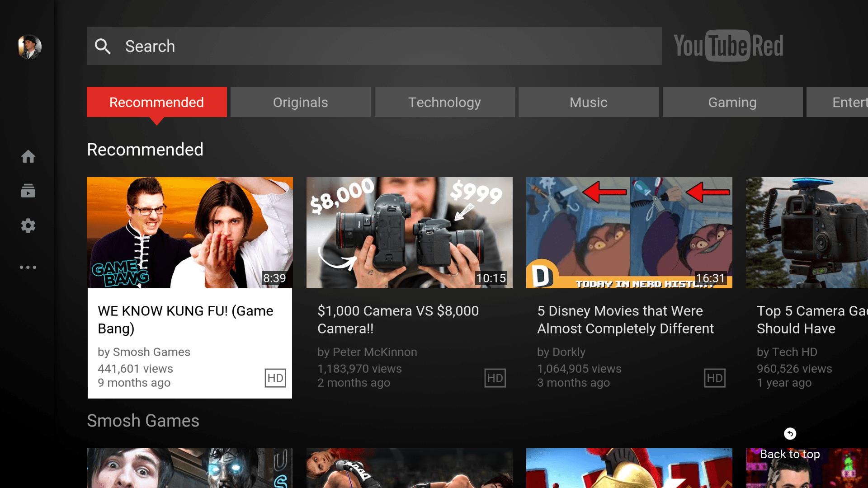Image resolution: width=868 pixels, height=488 pixels.
Task: Click the WE KNOW KUNG FU video thumbnail
Action: pyautogui.click(x=189, y=232)
